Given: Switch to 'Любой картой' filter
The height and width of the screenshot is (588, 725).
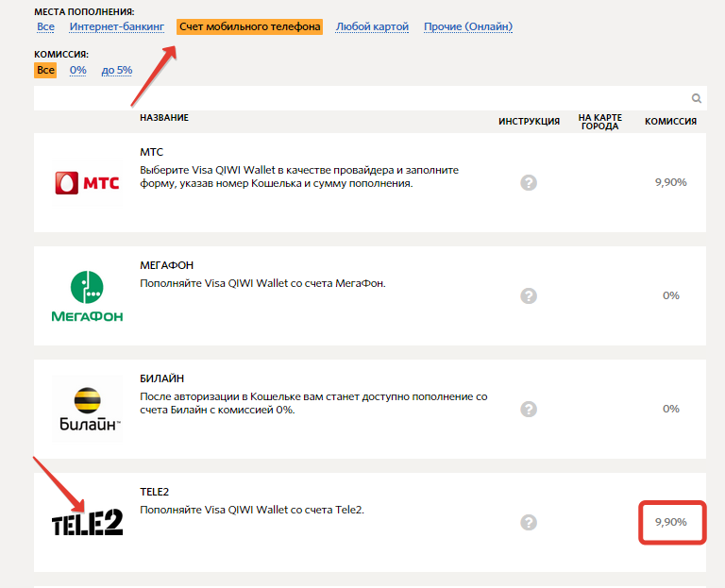Looking at the screenshot, I should (x=372, y=27).
